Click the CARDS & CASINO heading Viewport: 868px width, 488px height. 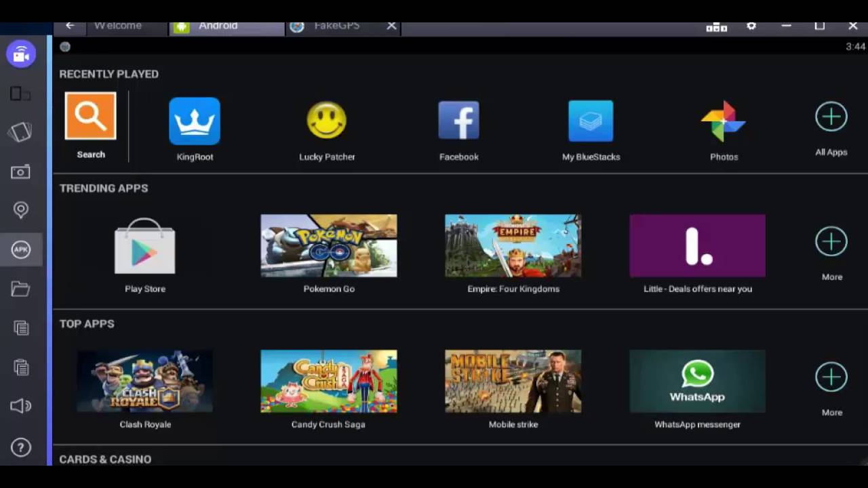pos(105,460)
